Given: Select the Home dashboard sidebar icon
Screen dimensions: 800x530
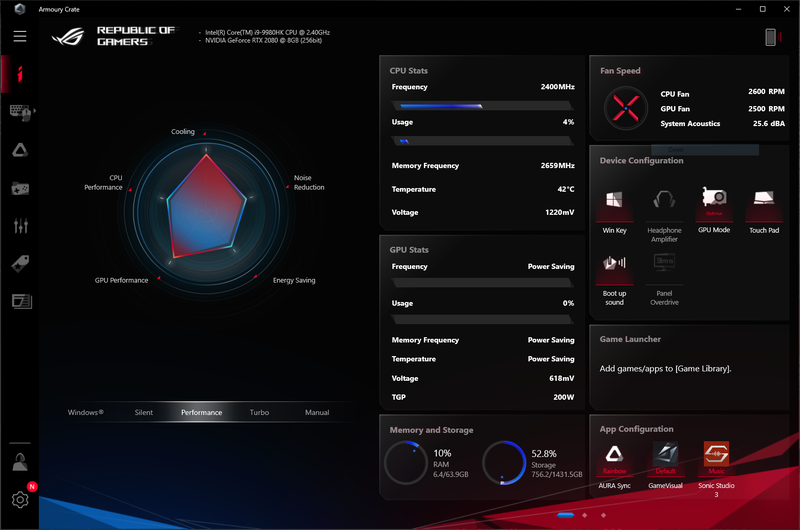Looking at the screenshot, I should (20, 74).
